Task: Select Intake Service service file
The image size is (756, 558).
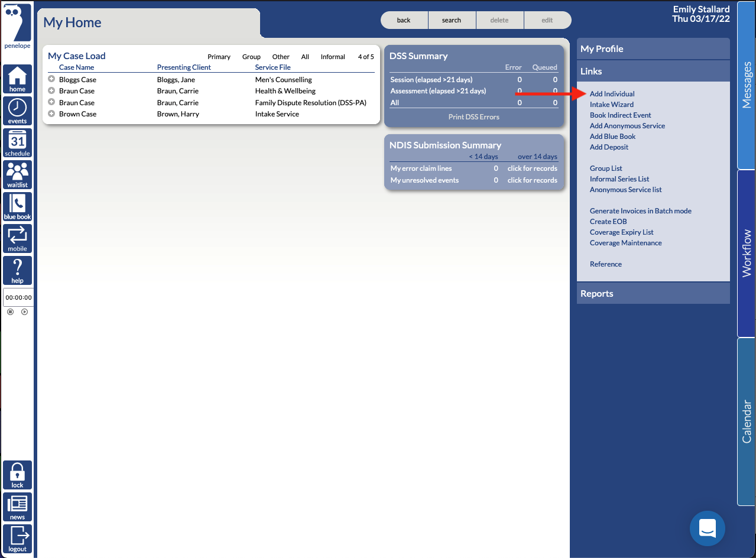Action: pos(277,114)
